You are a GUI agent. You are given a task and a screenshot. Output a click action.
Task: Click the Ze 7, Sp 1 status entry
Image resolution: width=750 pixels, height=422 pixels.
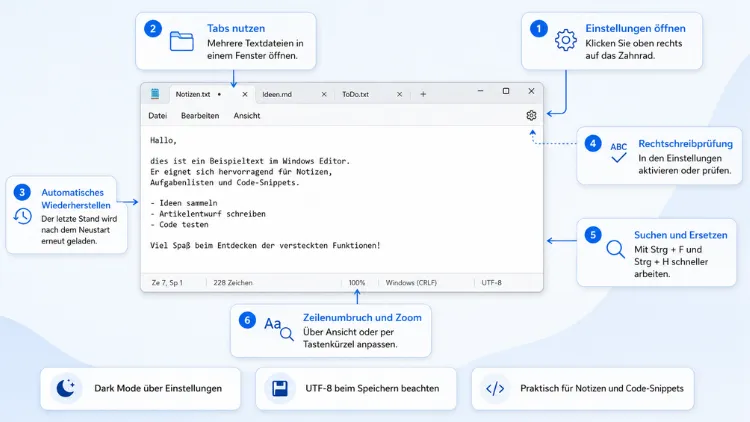tap(167, 283)
